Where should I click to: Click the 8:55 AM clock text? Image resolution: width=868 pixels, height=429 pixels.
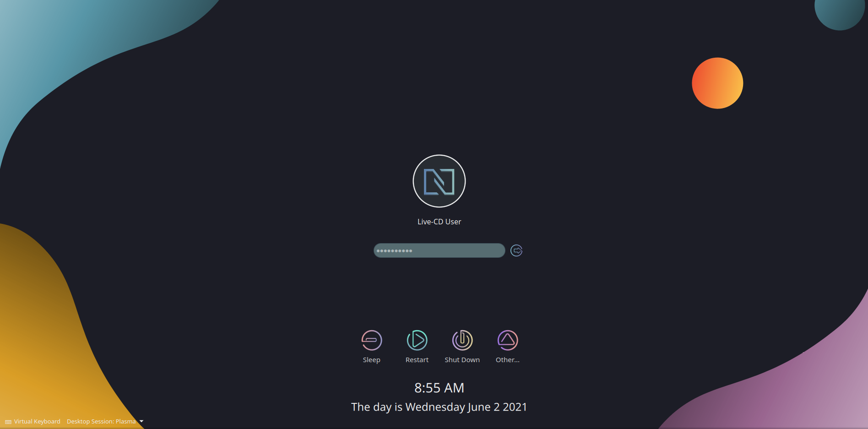pos(439,388)
